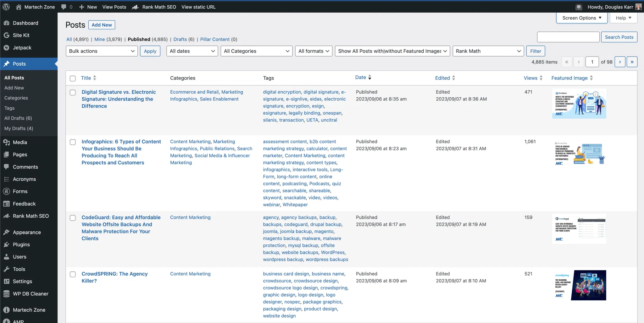644x323 pixels.
Task: Click the Apply bulk action button
Action: coord(150,51)
